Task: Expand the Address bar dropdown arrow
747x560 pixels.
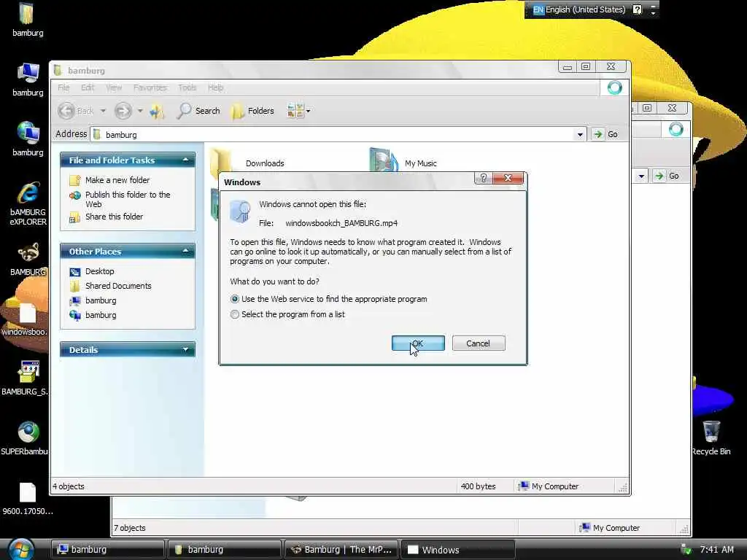Action: pyautogui.click(x=580, y=135)
